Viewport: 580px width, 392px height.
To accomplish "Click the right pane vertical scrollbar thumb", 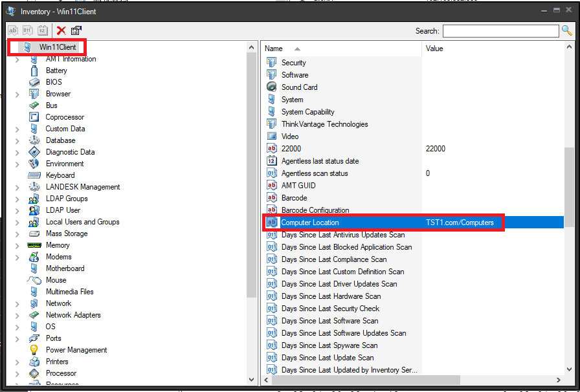I will 569,188.
